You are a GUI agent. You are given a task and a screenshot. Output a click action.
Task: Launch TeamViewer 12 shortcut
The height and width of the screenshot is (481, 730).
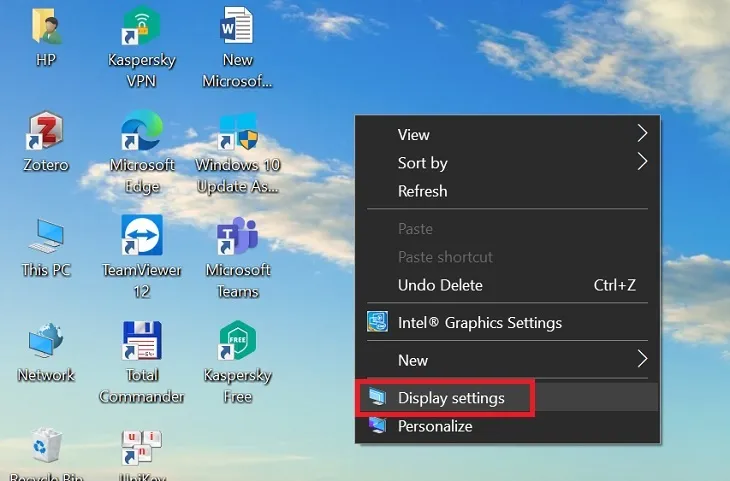142,235
